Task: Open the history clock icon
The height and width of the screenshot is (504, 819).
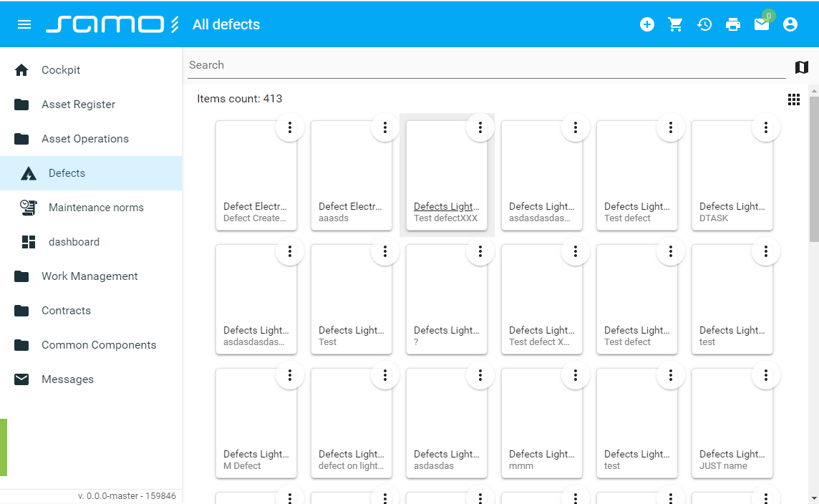Action: [x=704, y=24]
